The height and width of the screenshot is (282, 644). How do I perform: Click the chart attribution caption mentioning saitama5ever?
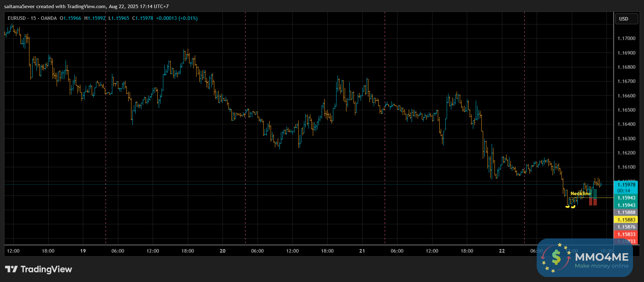coord(86,6)
